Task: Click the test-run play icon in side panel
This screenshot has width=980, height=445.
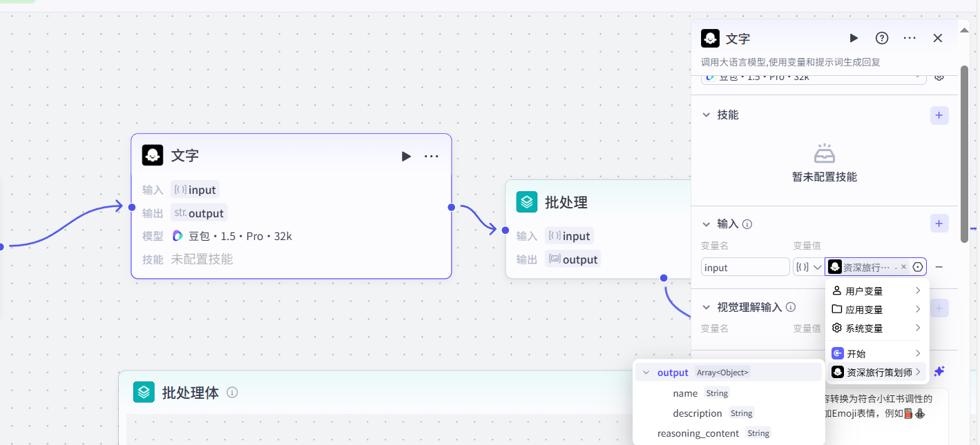Action: pyautogui.click(x=854, y=39)
